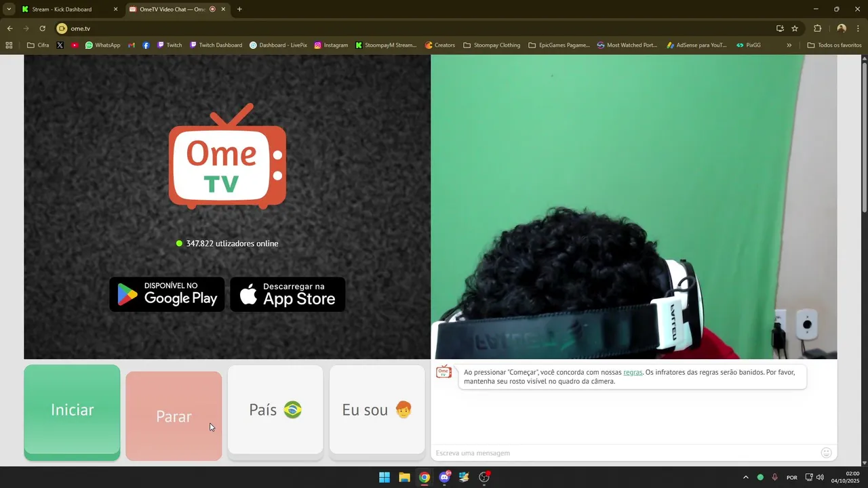Open the X (Twitter) bookmark
The height and width of the screenshot is (488, 868).
(x=60, y=45)
